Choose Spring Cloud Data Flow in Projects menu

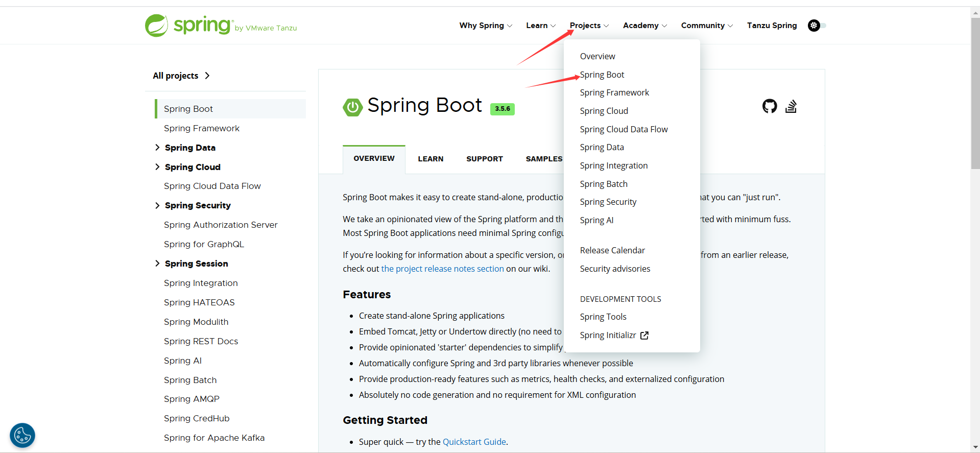(x=624, y=129)
